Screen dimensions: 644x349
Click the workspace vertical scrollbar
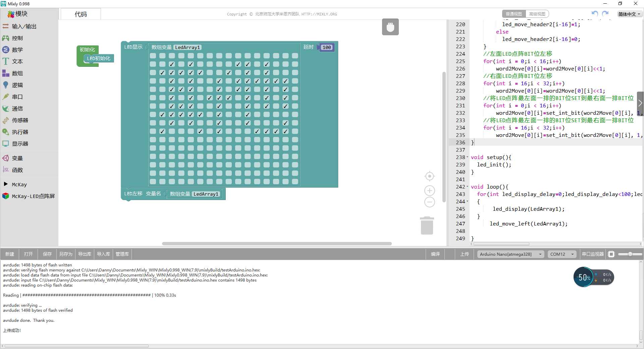pyautogui.click(x=444, y=137)
